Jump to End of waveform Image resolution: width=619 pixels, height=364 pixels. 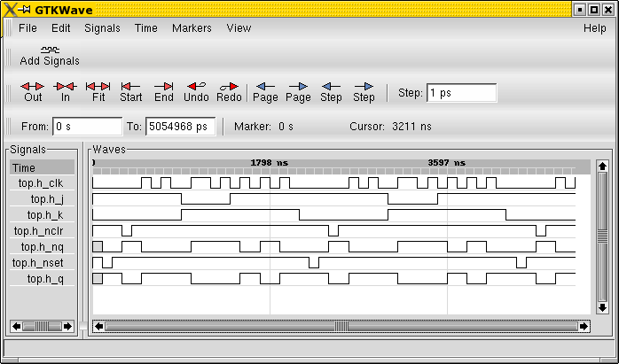click(x=163, y=87)
